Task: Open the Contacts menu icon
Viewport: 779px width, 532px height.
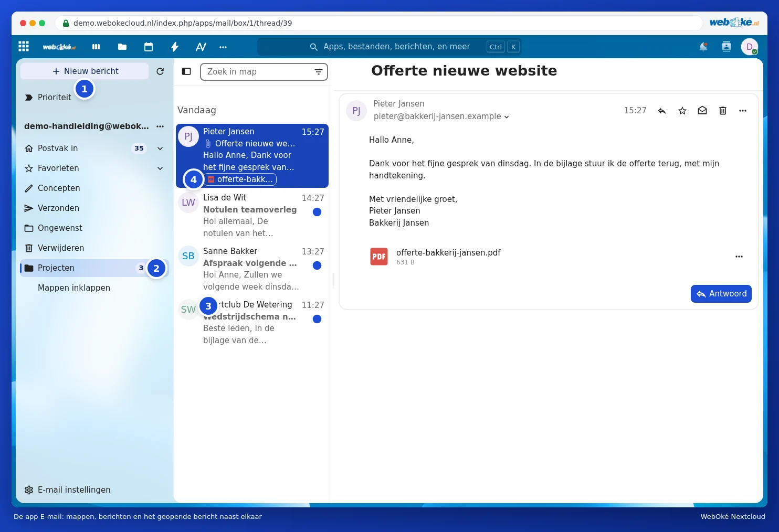Action: point(727,47)
